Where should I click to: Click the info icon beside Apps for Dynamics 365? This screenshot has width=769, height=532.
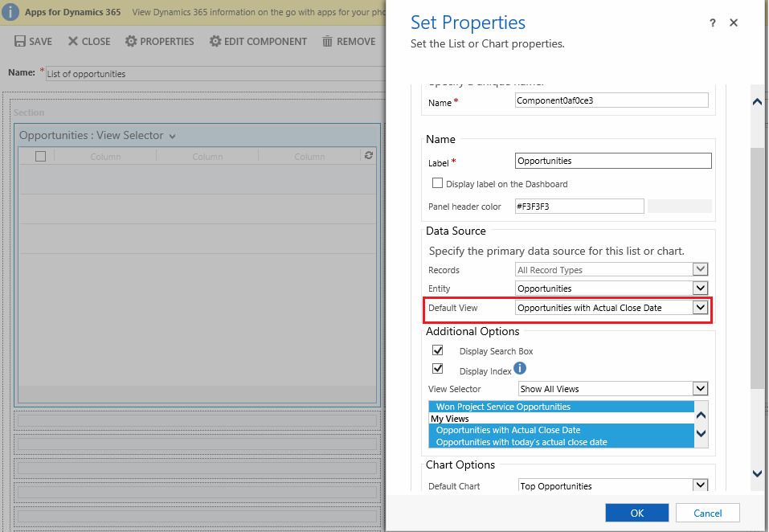[x=10, y=12]
